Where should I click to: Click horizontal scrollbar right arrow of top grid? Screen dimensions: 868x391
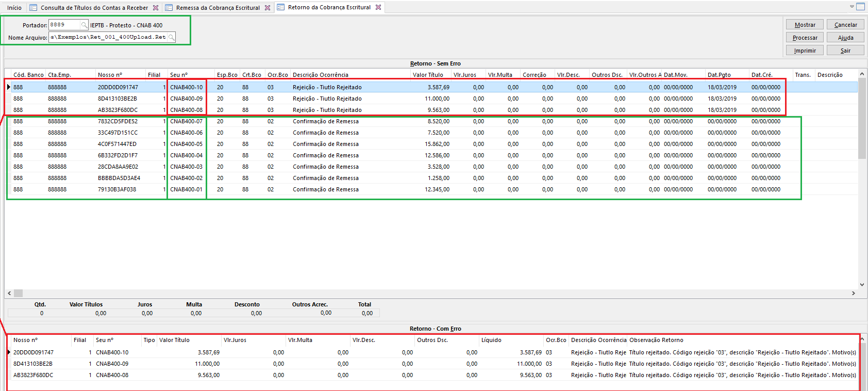tap(854, 293)
